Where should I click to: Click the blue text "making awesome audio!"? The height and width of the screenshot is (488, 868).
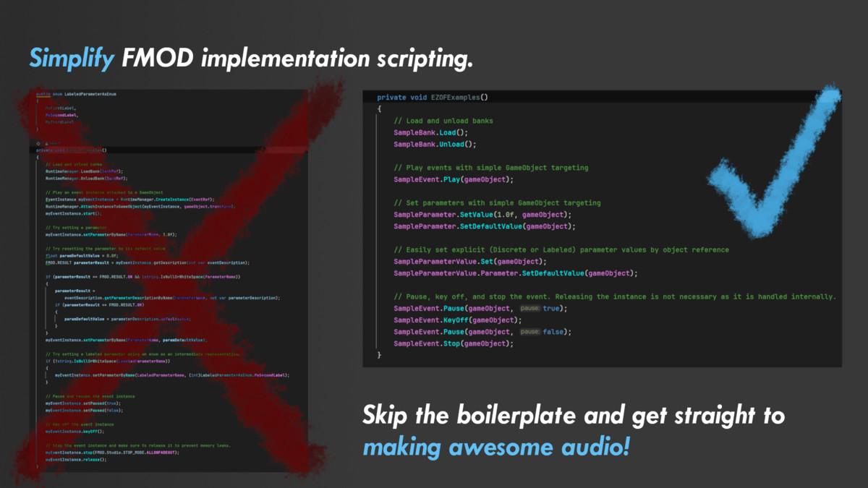tap(496, 448)
